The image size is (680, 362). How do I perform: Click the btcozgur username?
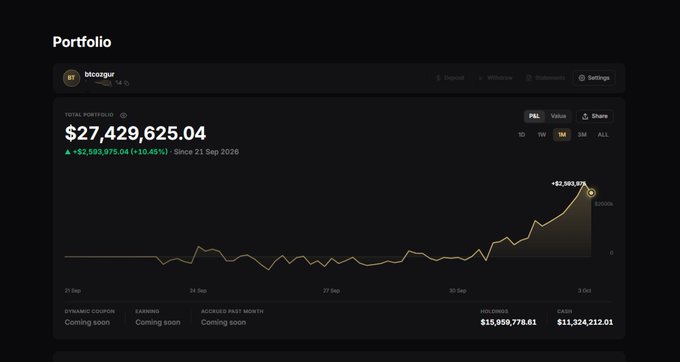pos(100,74)
